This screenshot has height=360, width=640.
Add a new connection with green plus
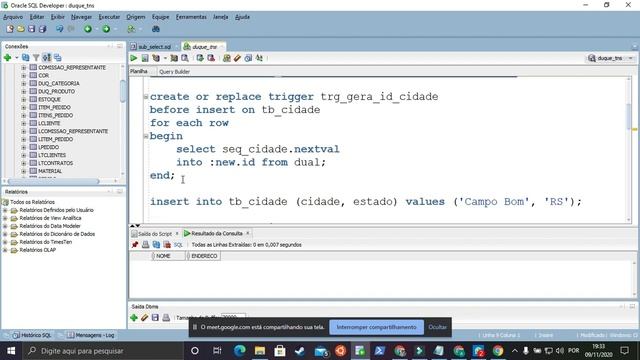point(7,58)
